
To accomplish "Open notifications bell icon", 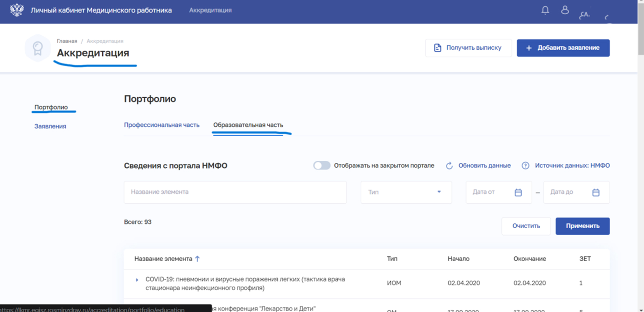I will click(545, 10).
